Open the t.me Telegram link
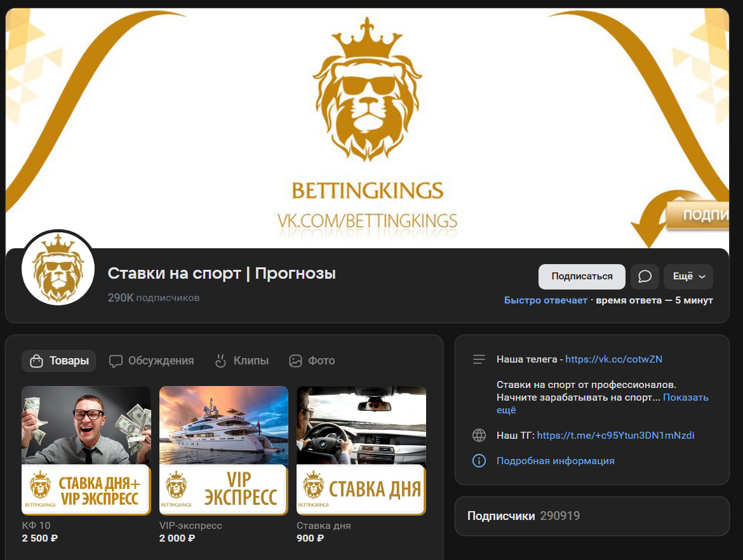This screenshot has height=560, width=743. tap(615, 435)
